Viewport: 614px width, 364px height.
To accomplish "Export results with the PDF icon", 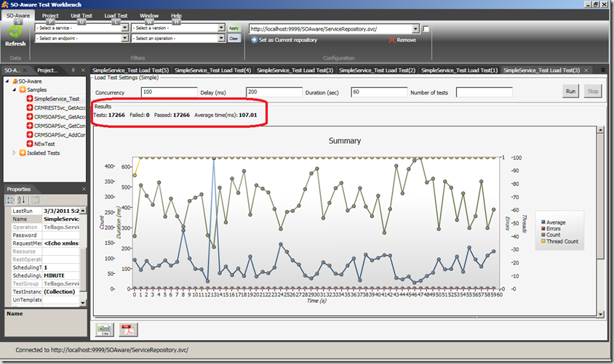I will click(129, 330).
